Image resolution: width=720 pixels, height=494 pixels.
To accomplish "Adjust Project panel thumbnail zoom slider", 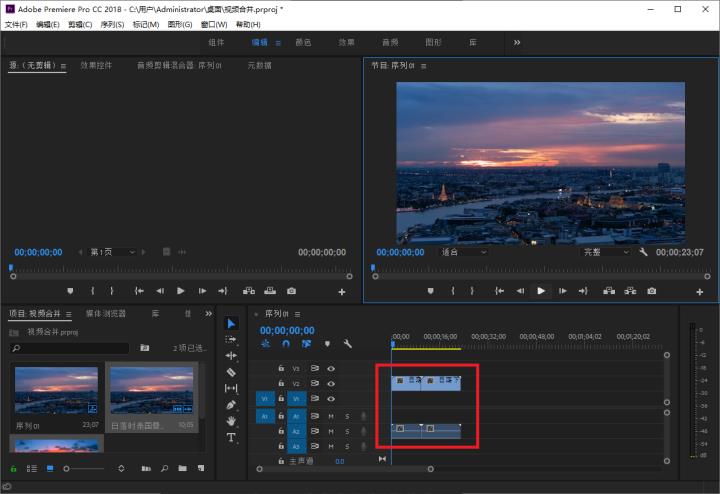I will coord(85,469).
